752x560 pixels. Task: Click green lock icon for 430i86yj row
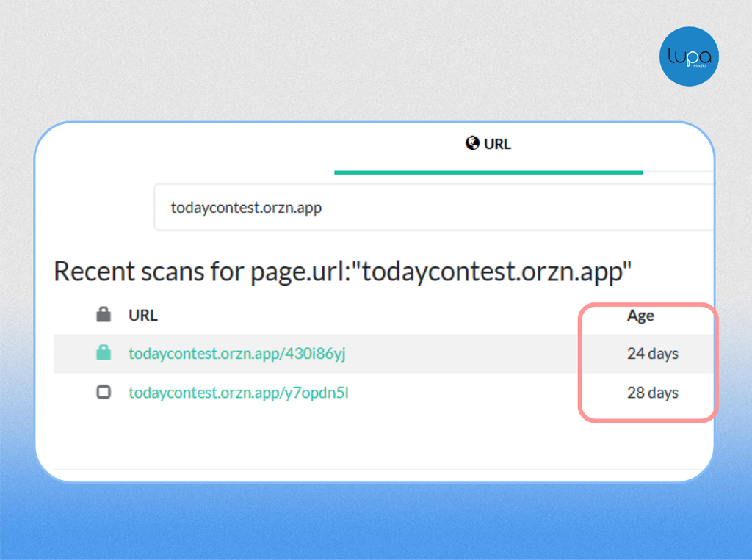click(104, 352)
